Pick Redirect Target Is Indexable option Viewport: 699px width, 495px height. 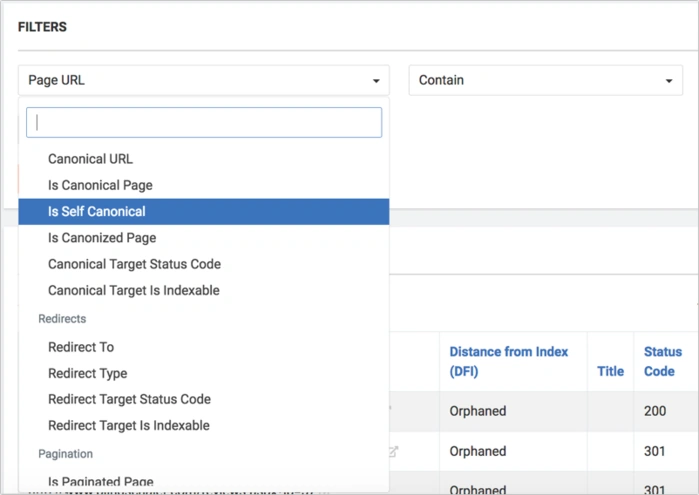click(x=128, y=425)
